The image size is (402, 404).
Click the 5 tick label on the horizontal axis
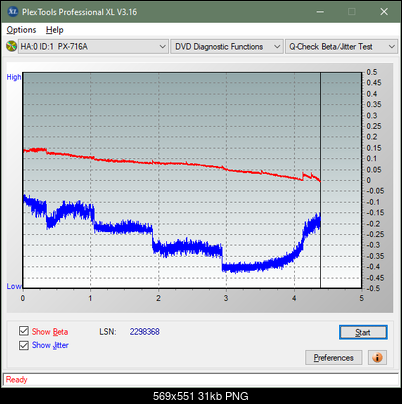(362, 298)
